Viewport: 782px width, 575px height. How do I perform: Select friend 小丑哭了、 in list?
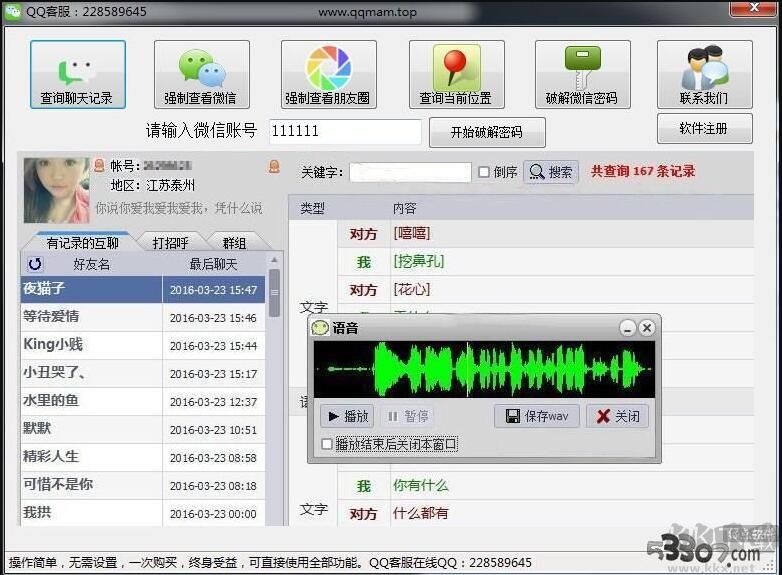click(x=143, y=373)
